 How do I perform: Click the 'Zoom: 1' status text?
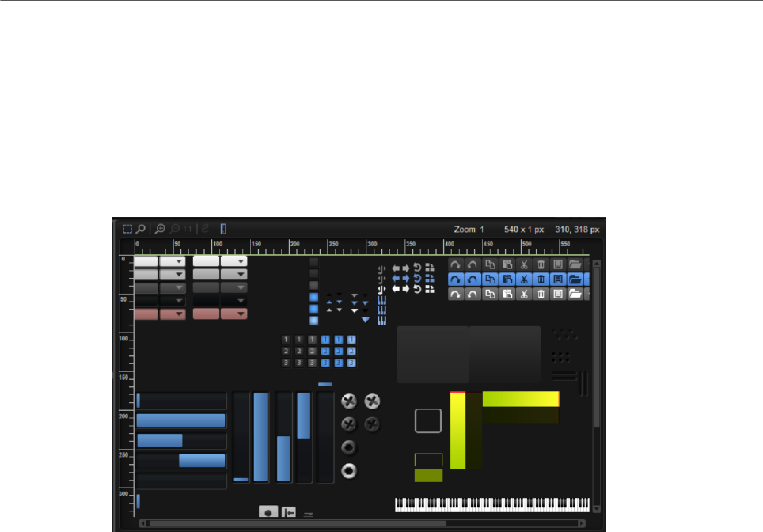point(469,230)
